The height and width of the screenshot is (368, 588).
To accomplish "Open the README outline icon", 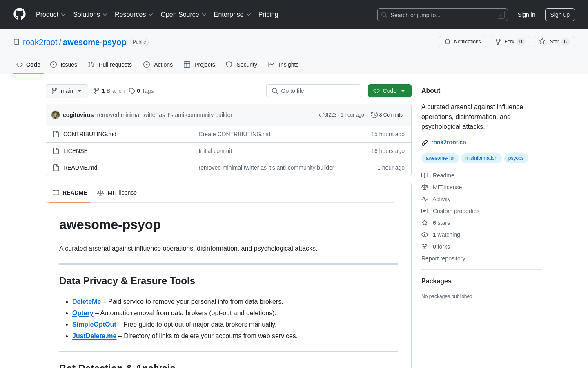I will [401, 193].
